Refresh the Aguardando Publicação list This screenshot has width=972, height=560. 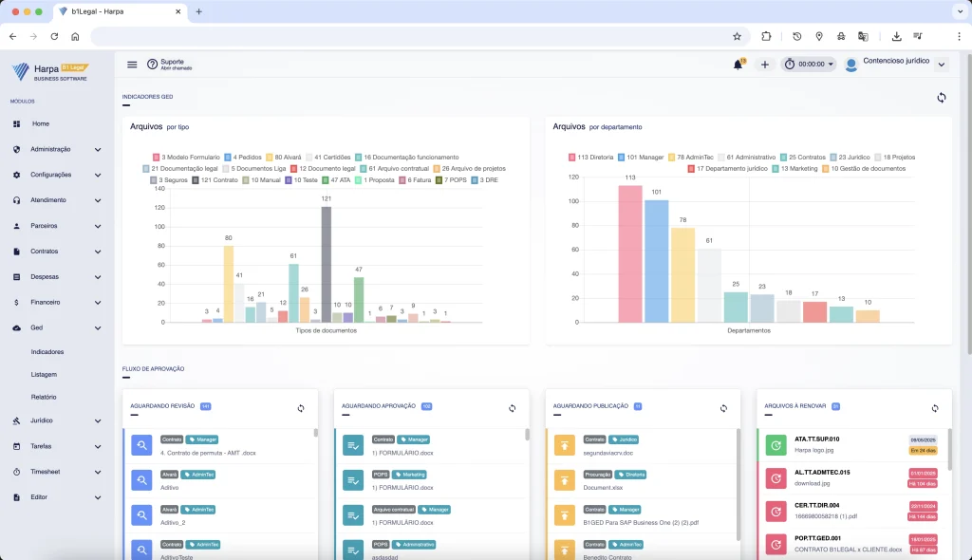[x=723, y=408]
